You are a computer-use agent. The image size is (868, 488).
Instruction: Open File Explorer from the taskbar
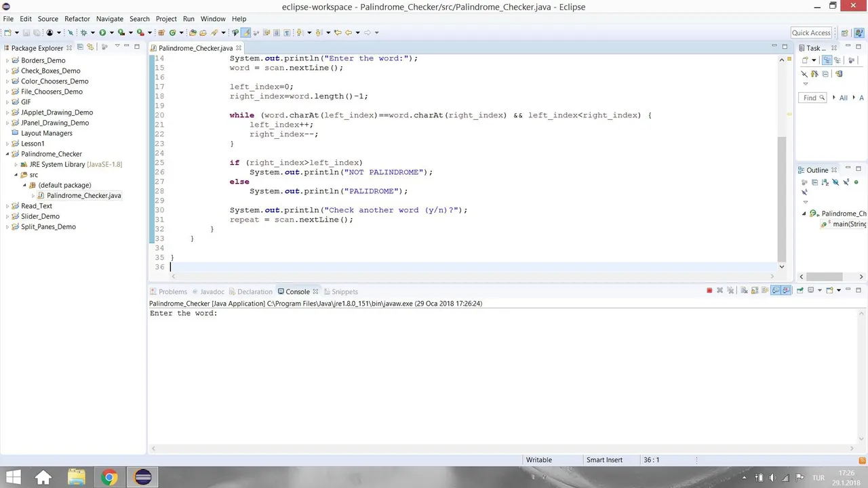coord(76,478)
